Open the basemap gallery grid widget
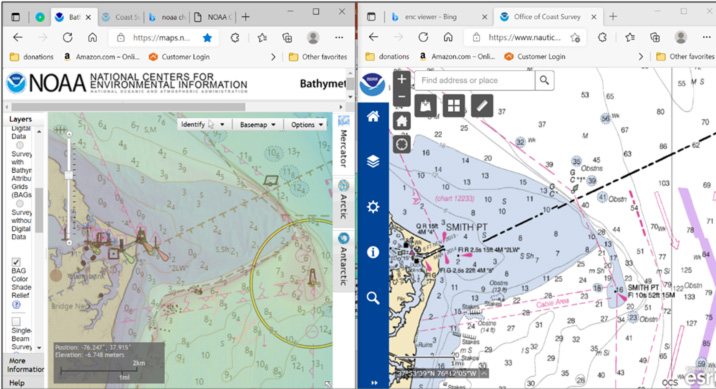The image size is (716, 389). tap(453, 106)
